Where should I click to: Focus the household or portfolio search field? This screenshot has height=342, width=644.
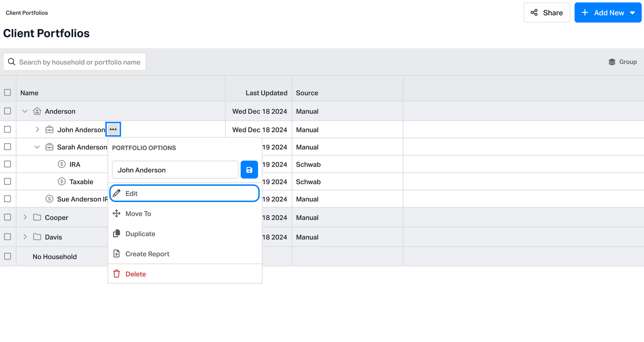coord(75,62)
